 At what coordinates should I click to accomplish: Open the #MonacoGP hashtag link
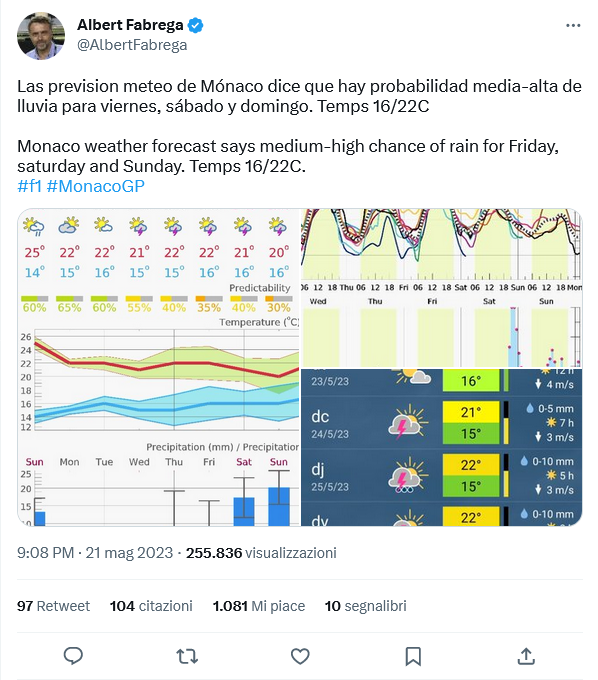(x=95, y=186)
